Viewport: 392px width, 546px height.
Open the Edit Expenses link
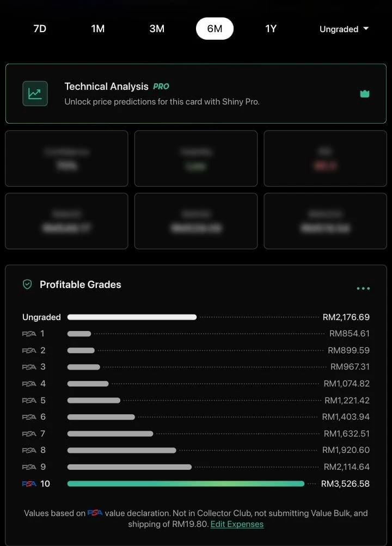tap(237, 524)
